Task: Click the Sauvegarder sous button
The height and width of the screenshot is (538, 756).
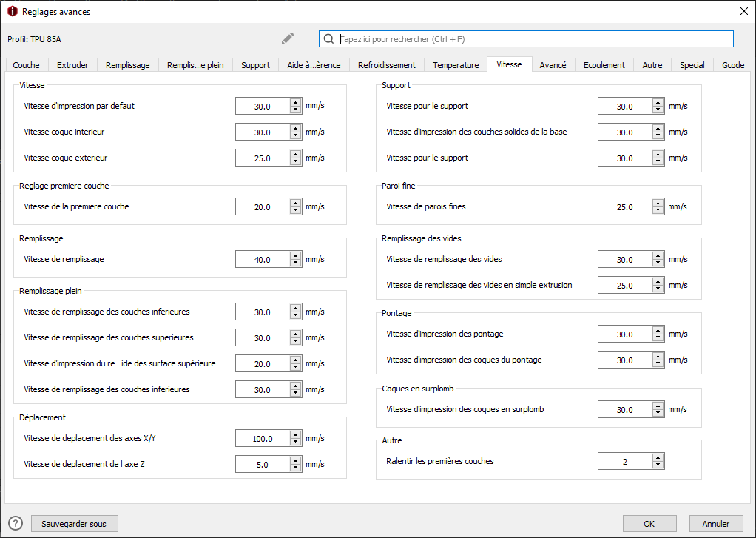Action: coord(74,524)
